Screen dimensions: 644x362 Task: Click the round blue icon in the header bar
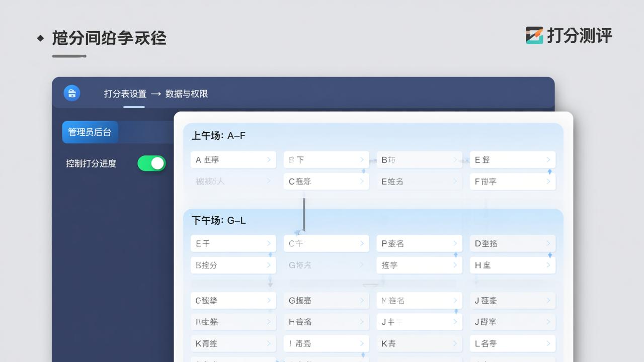click(x=72, y=93)
